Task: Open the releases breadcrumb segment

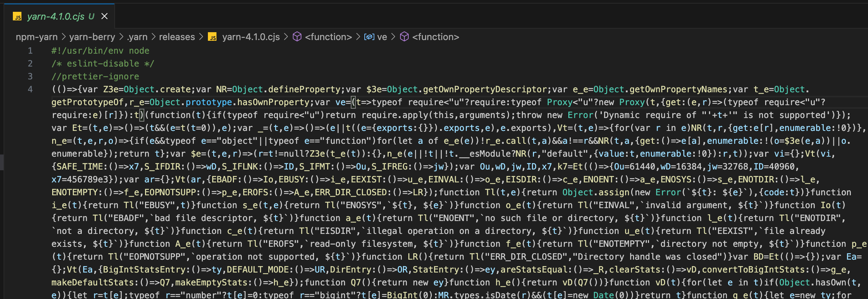Action: [177, 37]
